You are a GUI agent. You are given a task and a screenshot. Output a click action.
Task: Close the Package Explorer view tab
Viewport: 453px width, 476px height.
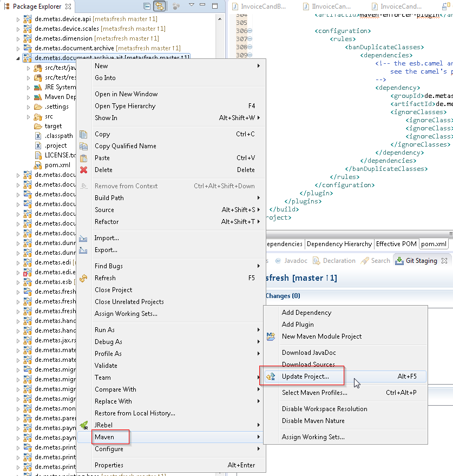68,6
